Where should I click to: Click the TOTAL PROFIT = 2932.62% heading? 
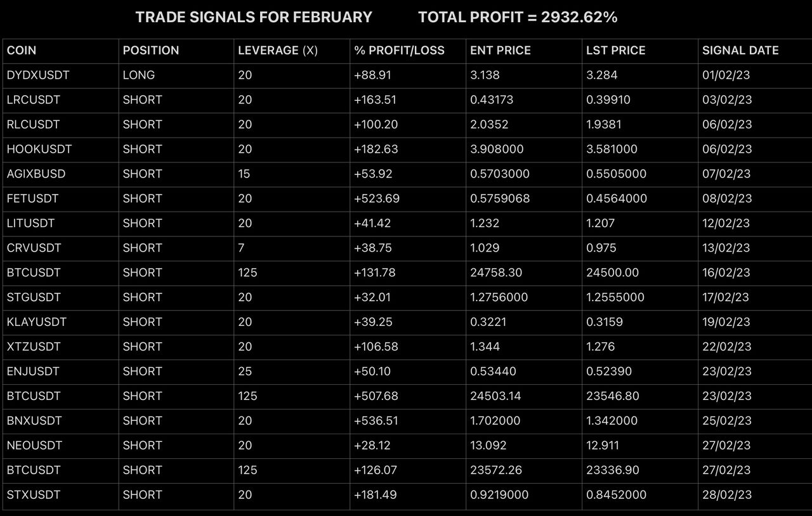(518, 18)
